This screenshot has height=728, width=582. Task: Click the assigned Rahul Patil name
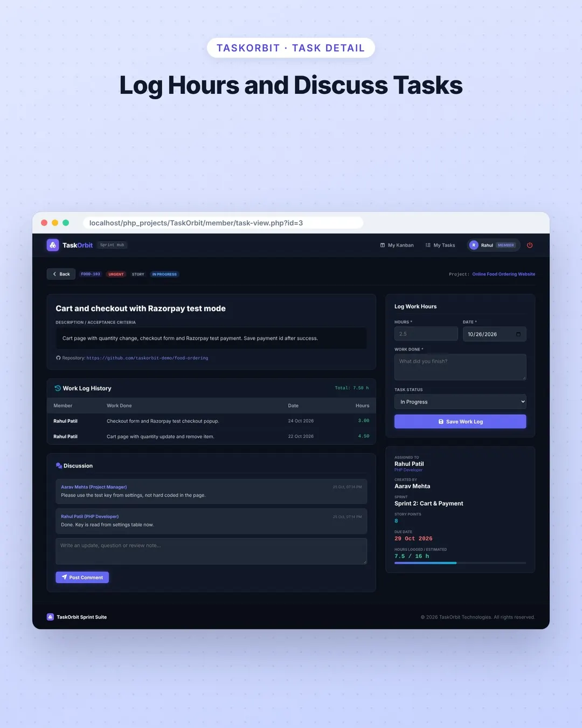[x=409, y=464]
